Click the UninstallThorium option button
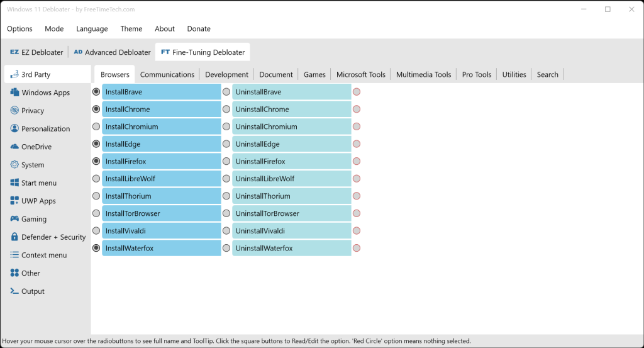 point(292,196)
